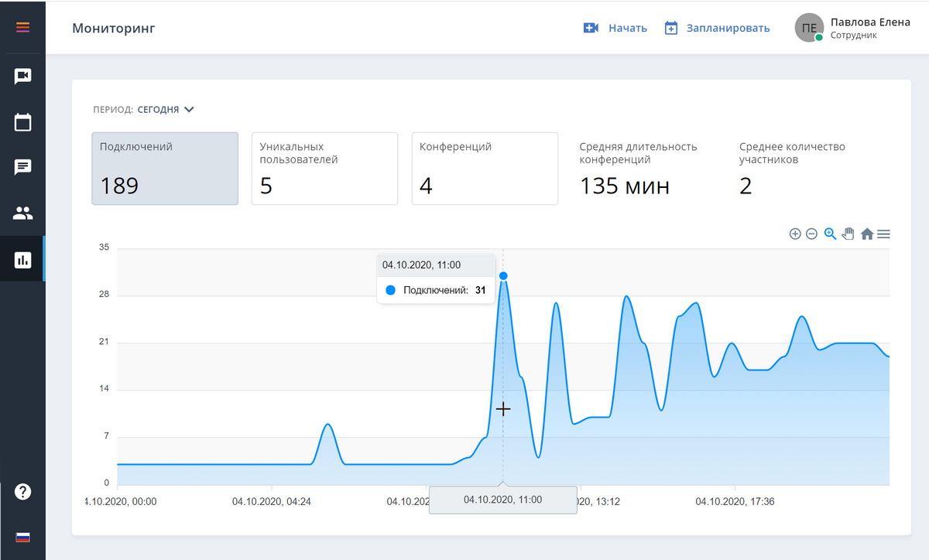929x560 pixels.
Task: Select the Конференций 4 metric card
Action: tap(485, 169)
